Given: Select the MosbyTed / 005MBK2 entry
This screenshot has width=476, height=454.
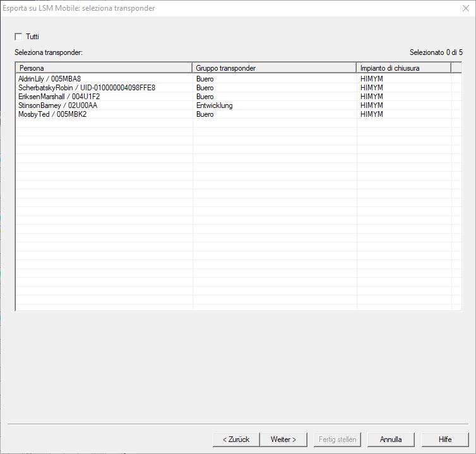Looking at the screenshot, I should click(52, 114).
